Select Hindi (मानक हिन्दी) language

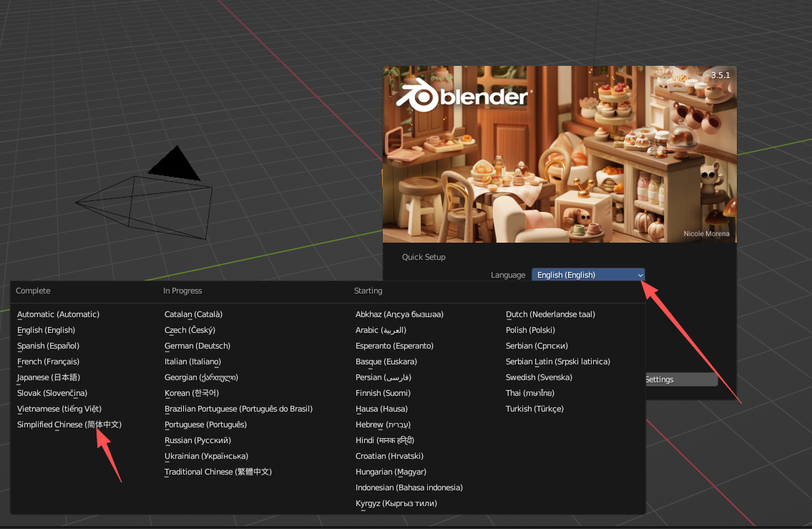[x=386, y=440]
